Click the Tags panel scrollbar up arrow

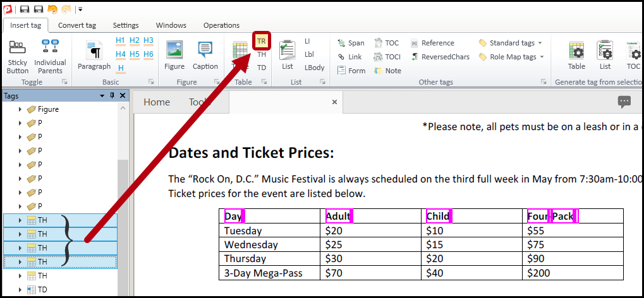(123, 109)
